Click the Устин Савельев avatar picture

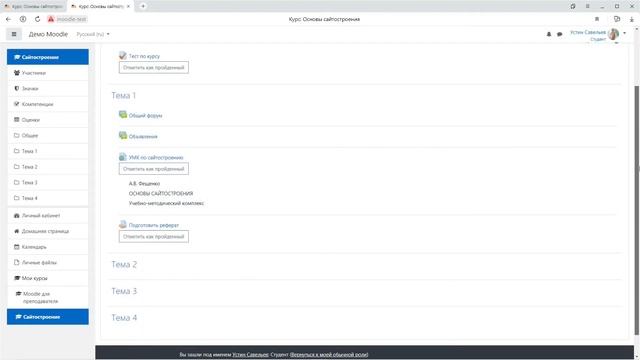point(613,34)
